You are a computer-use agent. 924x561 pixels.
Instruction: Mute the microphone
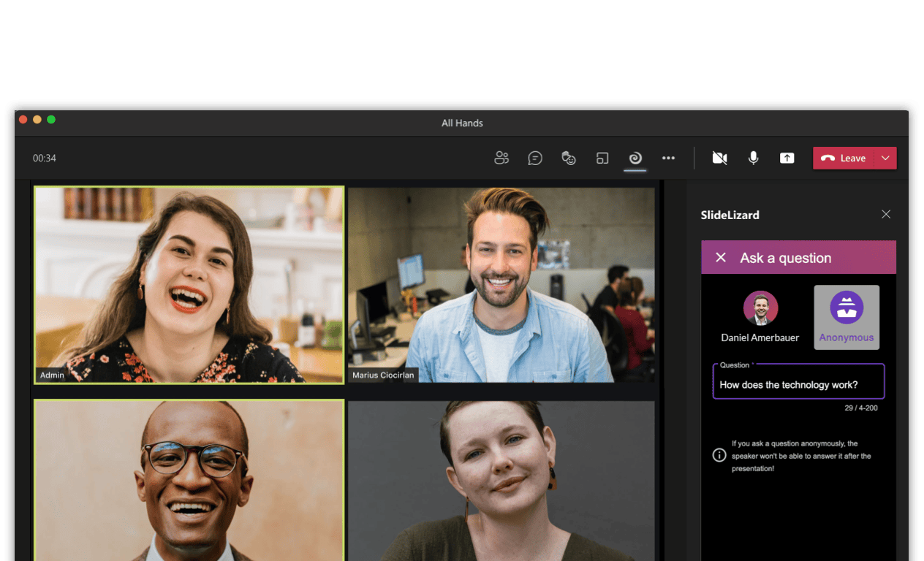point(753,158)
